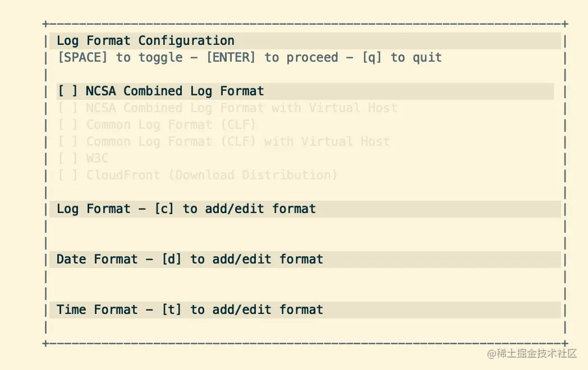Click the [SPACE] to toggle hint
588x370 pixels.
121,57
